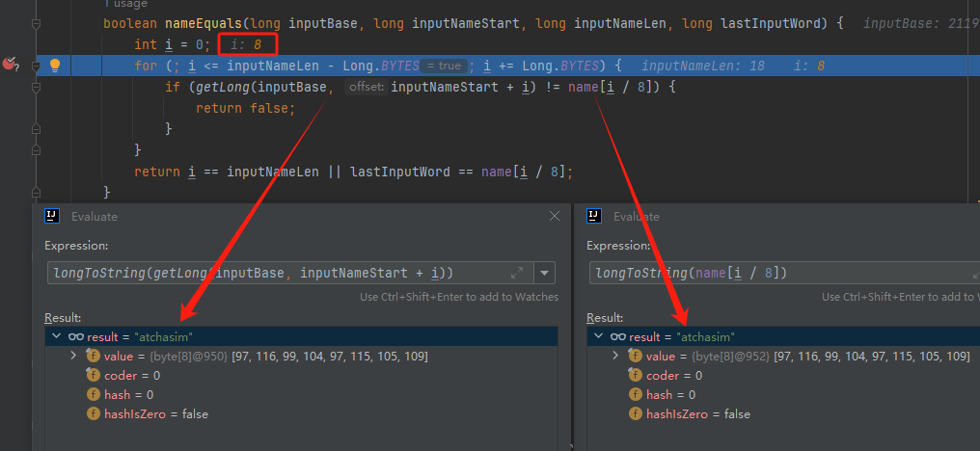Collapse the left result atchasim tree node
The width and height of the screenshot is (980, 451).
57,336
